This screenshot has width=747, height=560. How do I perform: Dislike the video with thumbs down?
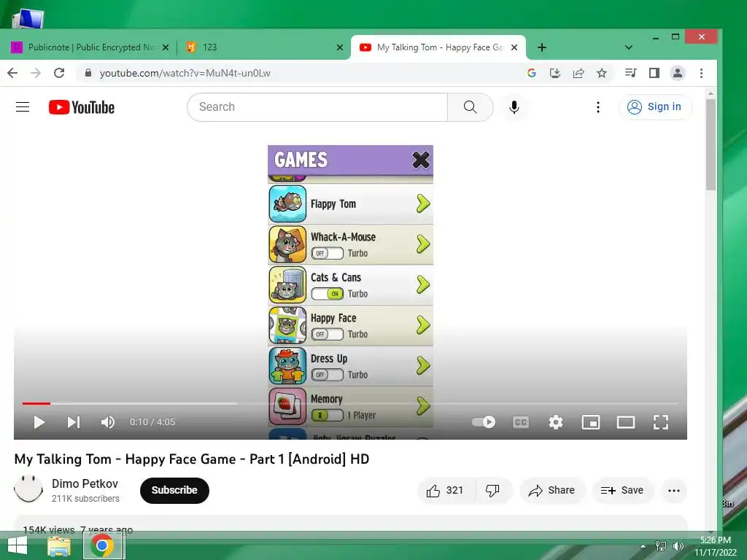[492, 491]
